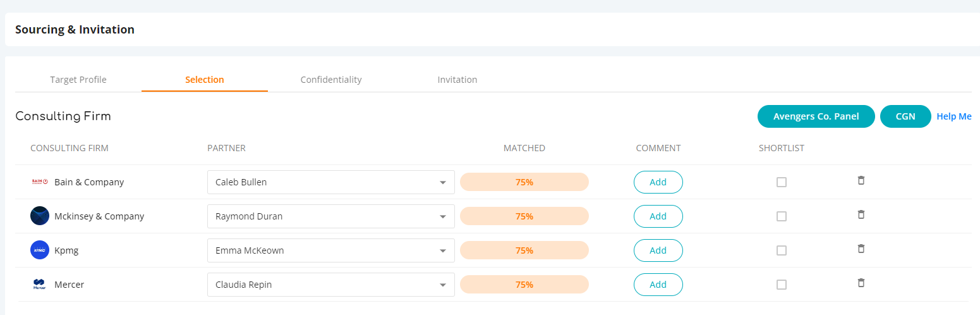980x315 pixels.
Task: Click the Kpmg logo icon
Action: tap(40, 250)
